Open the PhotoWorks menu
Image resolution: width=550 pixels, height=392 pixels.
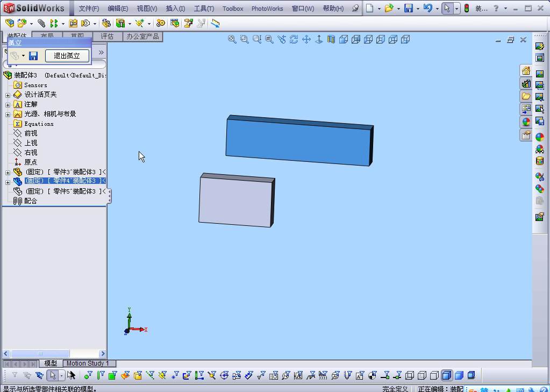(x=267, y=9)
